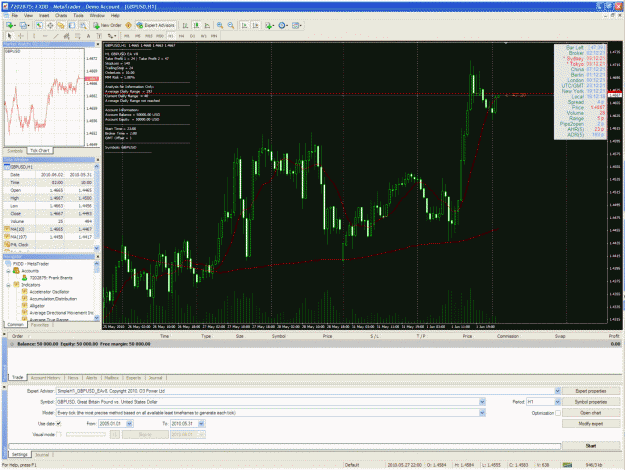
Task: Select the Horizontal Line drawing tool
Action: (x=45, y=36)
